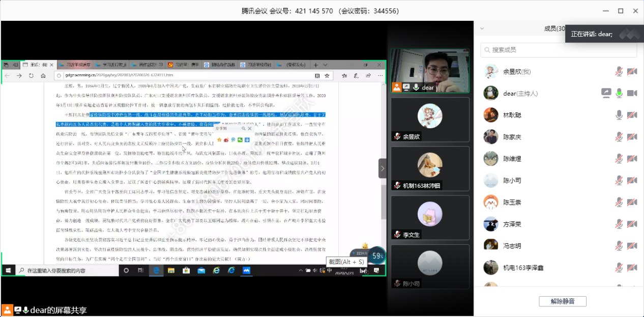Image resolution: width=644 pixels, height=317 pixels.
Task: Click the microphone icon for 余昱欣(我)
Action: click(x=619, y=72)
